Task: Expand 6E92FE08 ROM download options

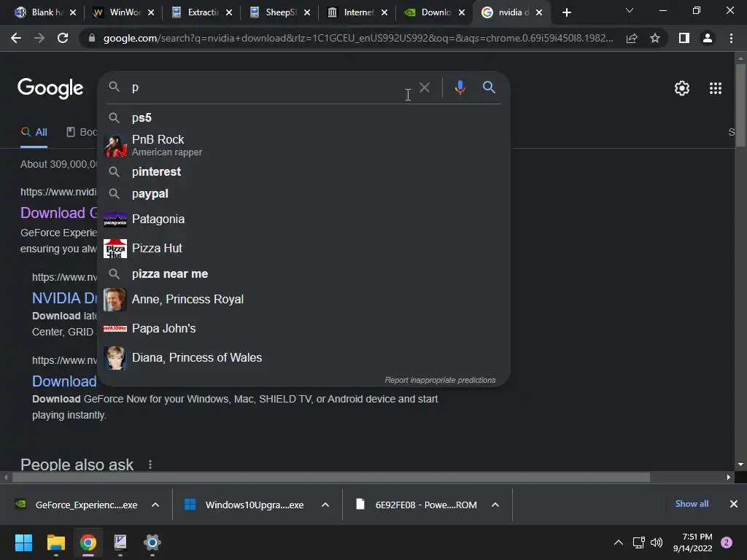Action: [495, 505]
